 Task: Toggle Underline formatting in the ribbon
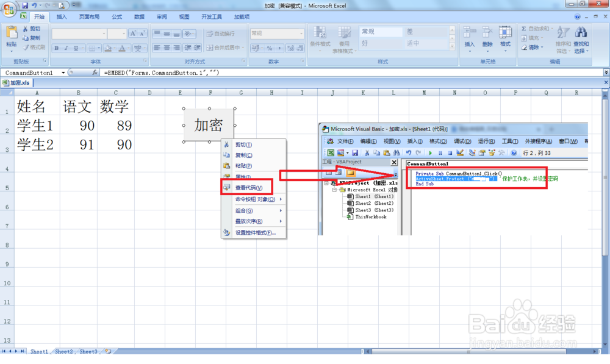tap(76, 48)
